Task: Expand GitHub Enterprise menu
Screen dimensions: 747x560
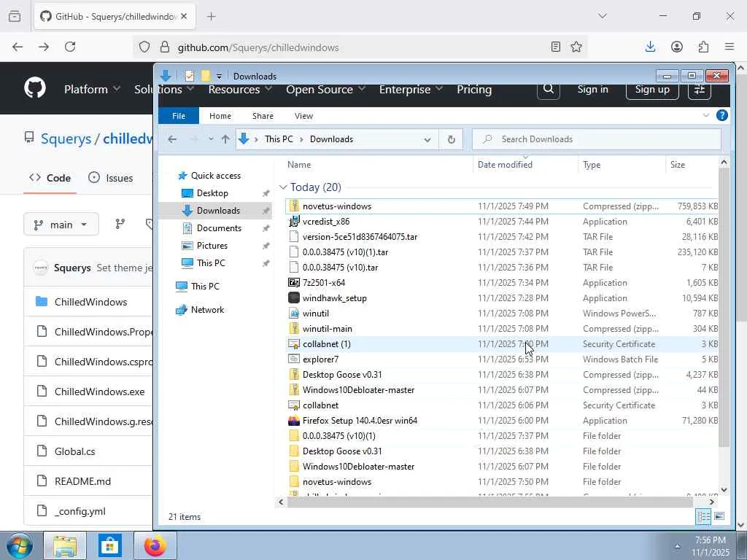Action: click(x=410, y=89)
